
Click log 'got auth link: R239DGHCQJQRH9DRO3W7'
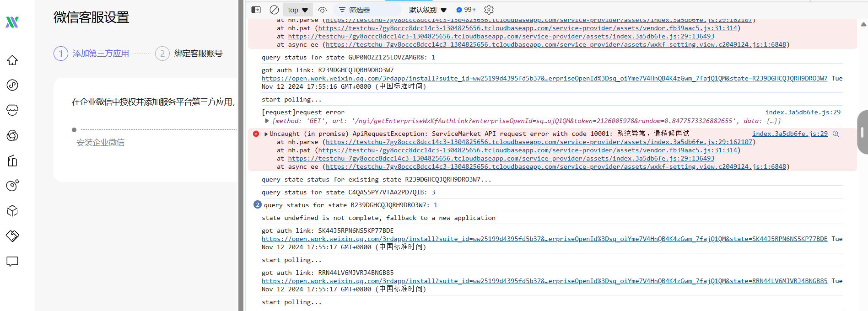[x=328, y=70]
